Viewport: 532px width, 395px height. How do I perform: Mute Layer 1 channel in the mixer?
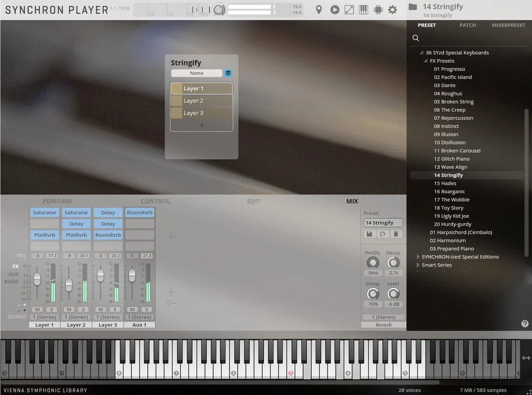(38, 310)
